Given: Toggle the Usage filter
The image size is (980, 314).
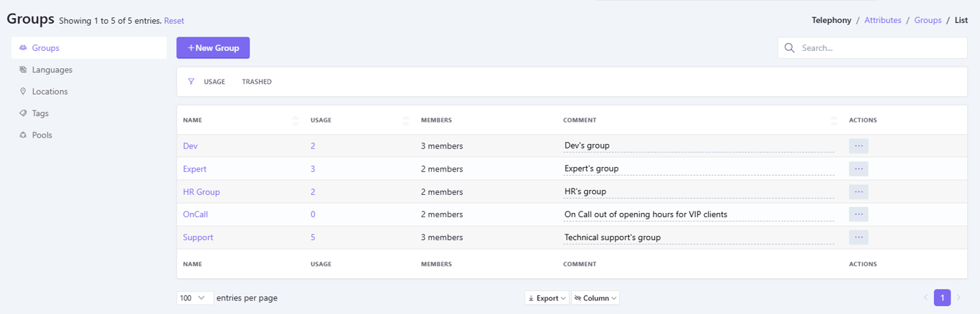Looking at the screenshot, I should (214, 82).
